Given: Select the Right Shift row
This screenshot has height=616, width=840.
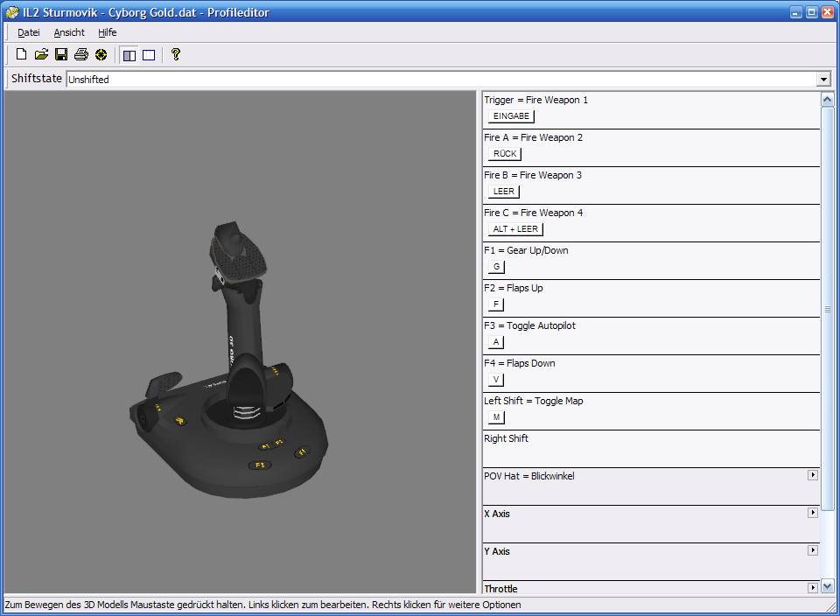Looking at the screenshot, I should 651,449.
